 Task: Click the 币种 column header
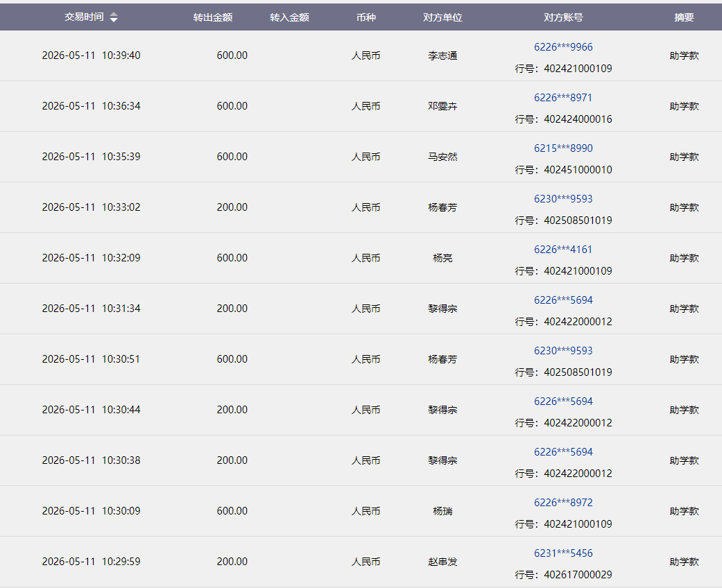pos(366,17)
